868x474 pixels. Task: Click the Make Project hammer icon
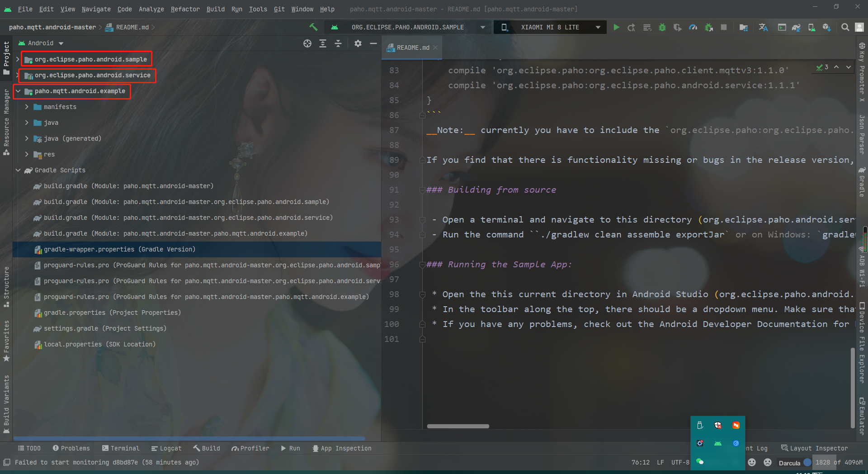pyautogui.click(x=313, y=27)
